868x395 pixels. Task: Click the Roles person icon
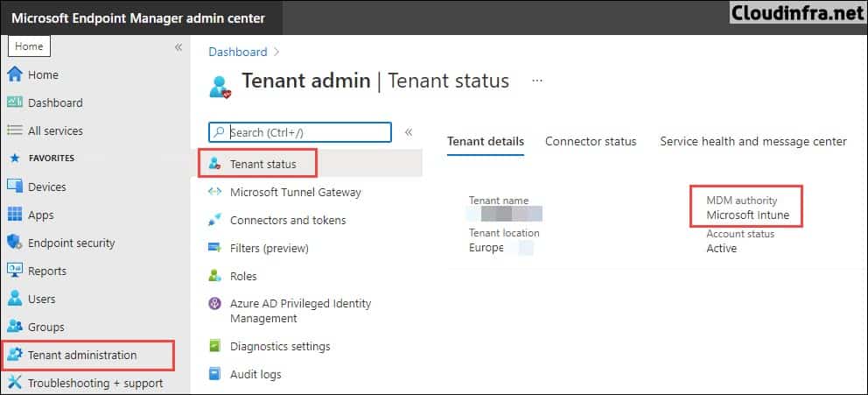(x=214, y=275)
